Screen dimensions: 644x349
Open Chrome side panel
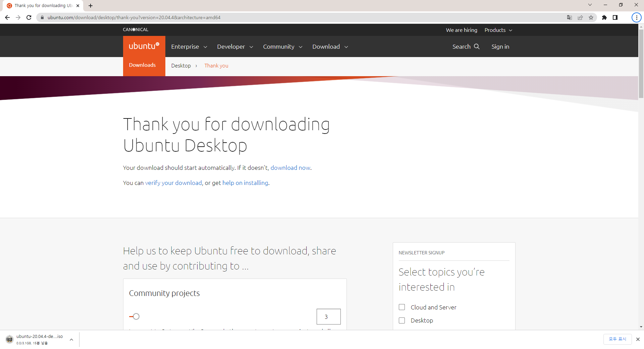pyautogui.click(x=615, y=17)
